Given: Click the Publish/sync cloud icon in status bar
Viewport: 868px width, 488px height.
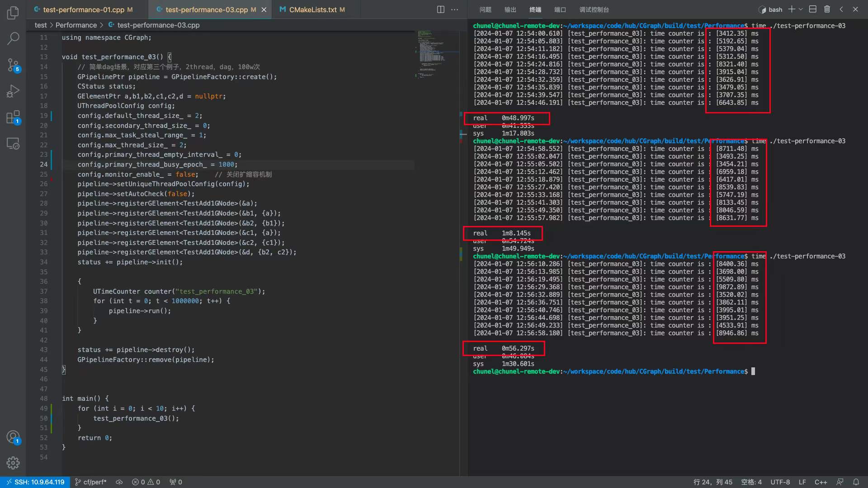Looking at the screenshot, I should 119,482.
